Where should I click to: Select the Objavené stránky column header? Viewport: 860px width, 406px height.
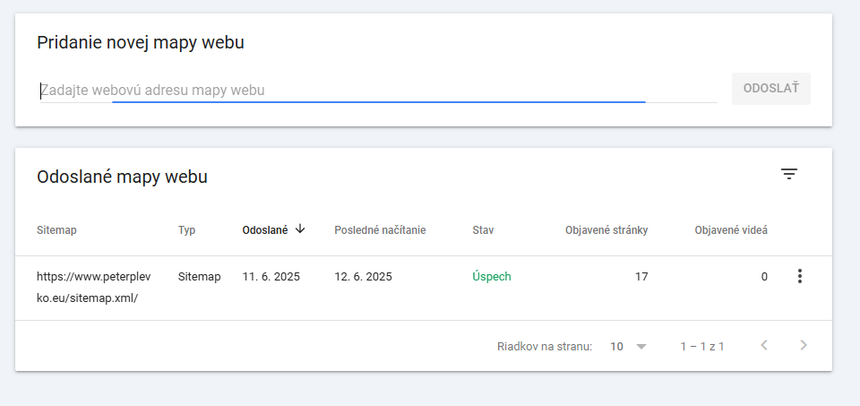coord(606,230)
